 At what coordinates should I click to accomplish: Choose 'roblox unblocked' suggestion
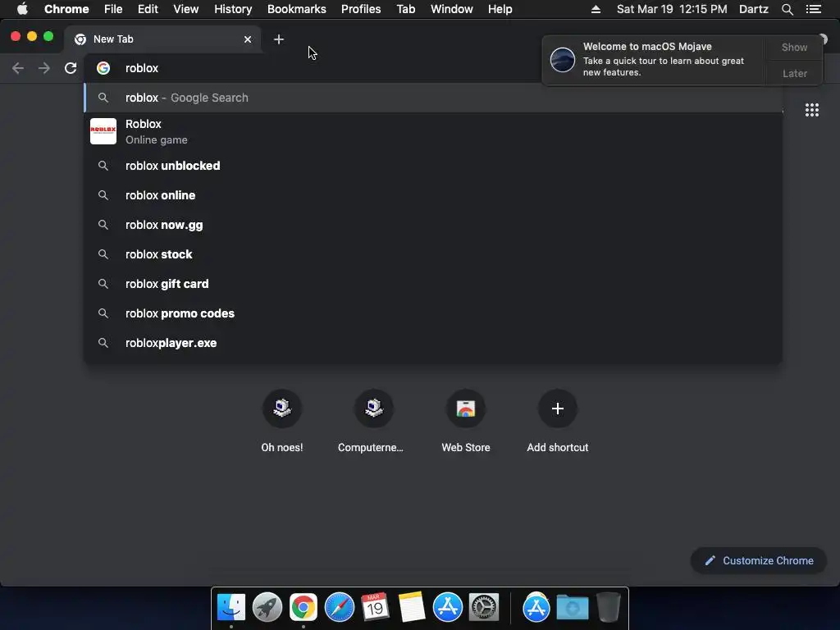[433, 166]
